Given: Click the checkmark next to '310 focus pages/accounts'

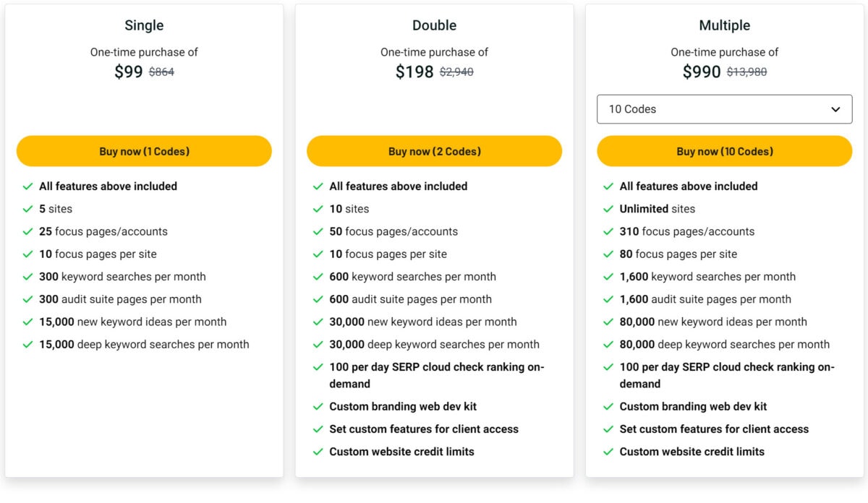Looking at the screenshot, I should [608, 231].
